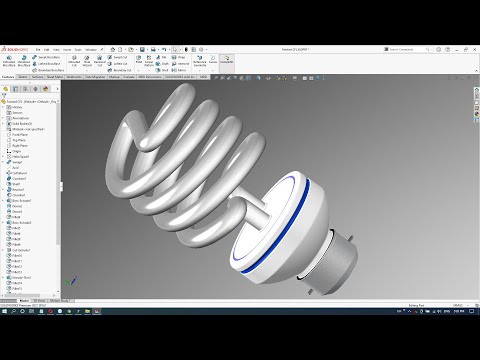Activate the Revolved Cut tool
The height and width of the screenshot is (360, 480).
pos(99,61)
